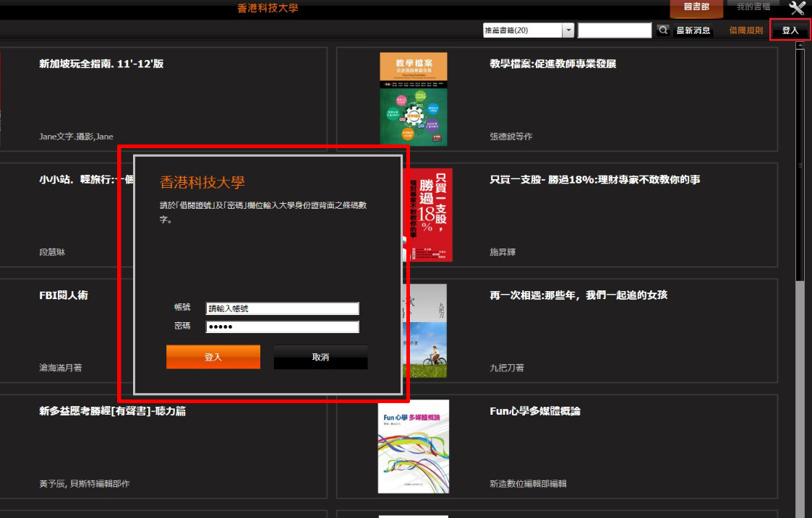Click the 登入 button at top right
The image size is (812, 518).
791,30
